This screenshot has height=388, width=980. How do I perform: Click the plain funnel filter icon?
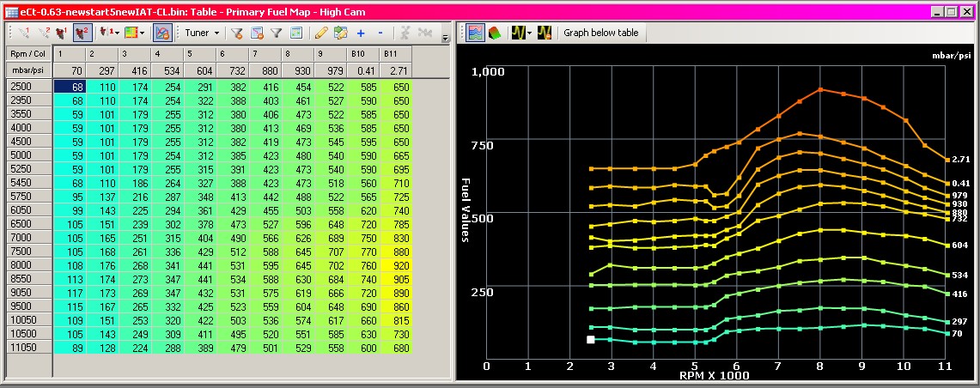click(277, 33)
